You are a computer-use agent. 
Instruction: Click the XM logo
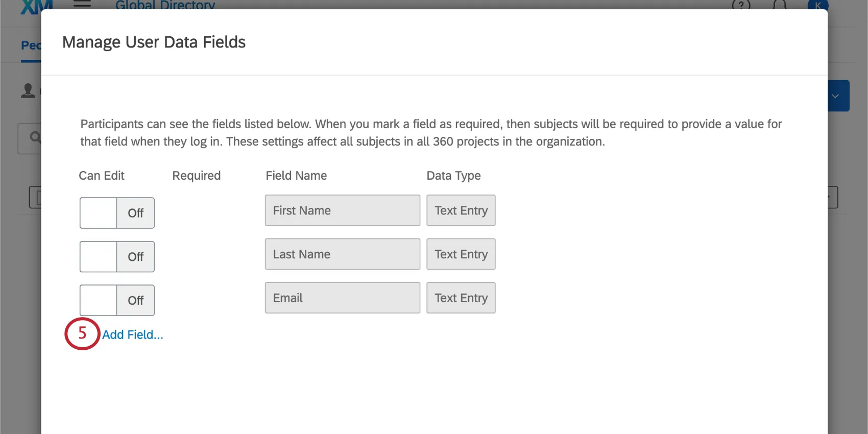point(36,6)
